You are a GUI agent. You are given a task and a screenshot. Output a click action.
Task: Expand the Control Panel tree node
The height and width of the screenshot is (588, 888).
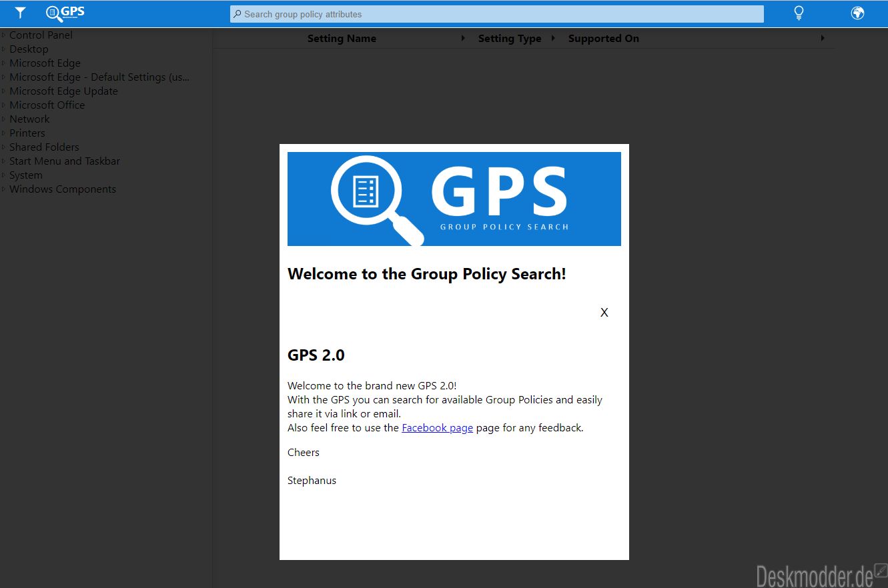point(3,35)
